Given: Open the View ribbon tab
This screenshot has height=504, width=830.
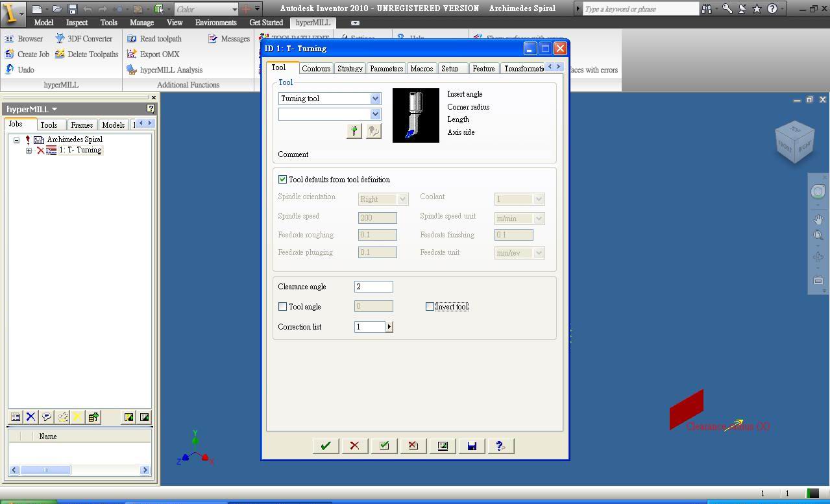Looking at the screenshot, I should pyautogui.click(x=175, y=23).
